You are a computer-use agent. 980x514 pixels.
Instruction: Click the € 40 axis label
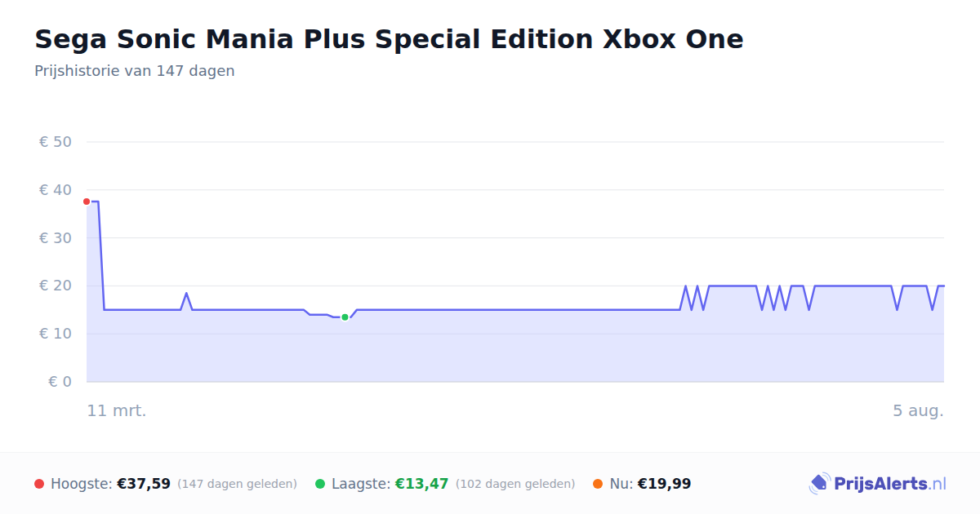56,190
